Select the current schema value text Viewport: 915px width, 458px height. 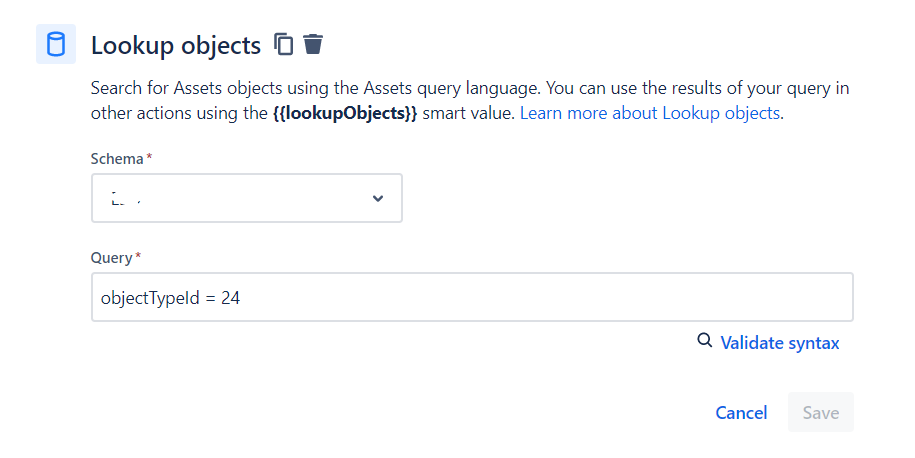click(125, 198)
